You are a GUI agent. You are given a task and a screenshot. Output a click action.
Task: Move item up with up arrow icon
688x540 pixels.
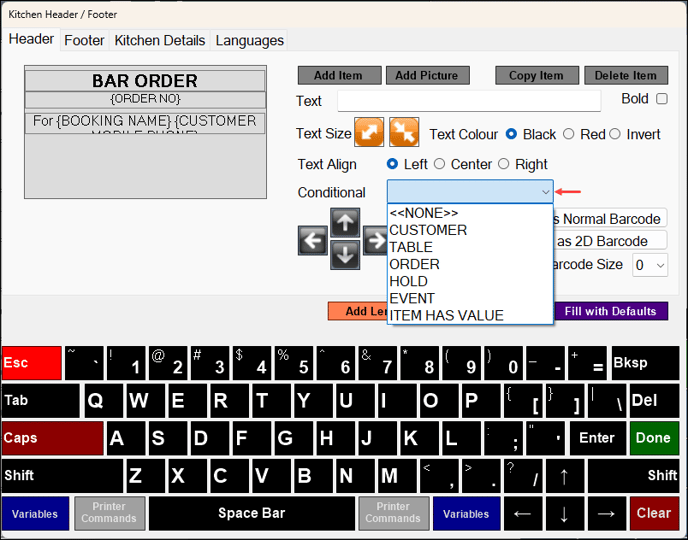345,223
